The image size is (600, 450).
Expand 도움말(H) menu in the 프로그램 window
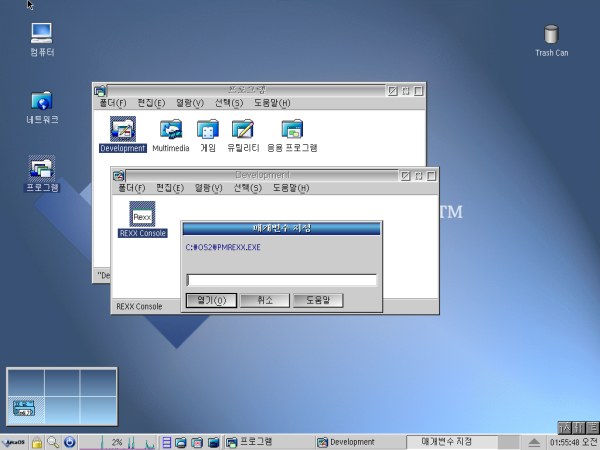(x=272, y=103)
